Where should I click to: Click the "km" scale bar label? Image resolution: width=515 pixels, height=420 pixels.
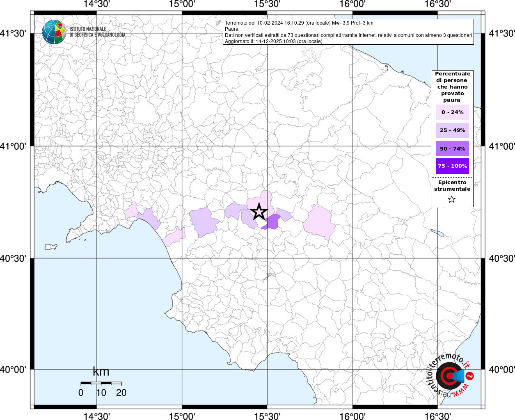tap(101, 372)
